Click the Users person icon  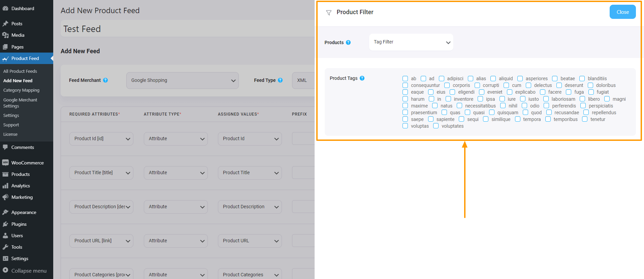[x=5, y=236]
